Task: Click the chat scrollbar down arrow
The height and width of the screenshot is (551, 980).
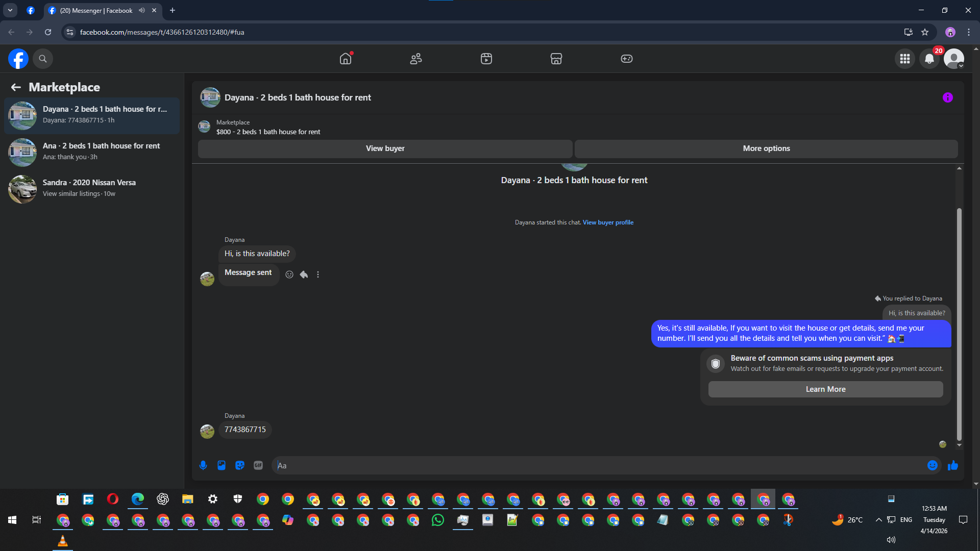Action: pyautogui.click(x=959, y=445)
